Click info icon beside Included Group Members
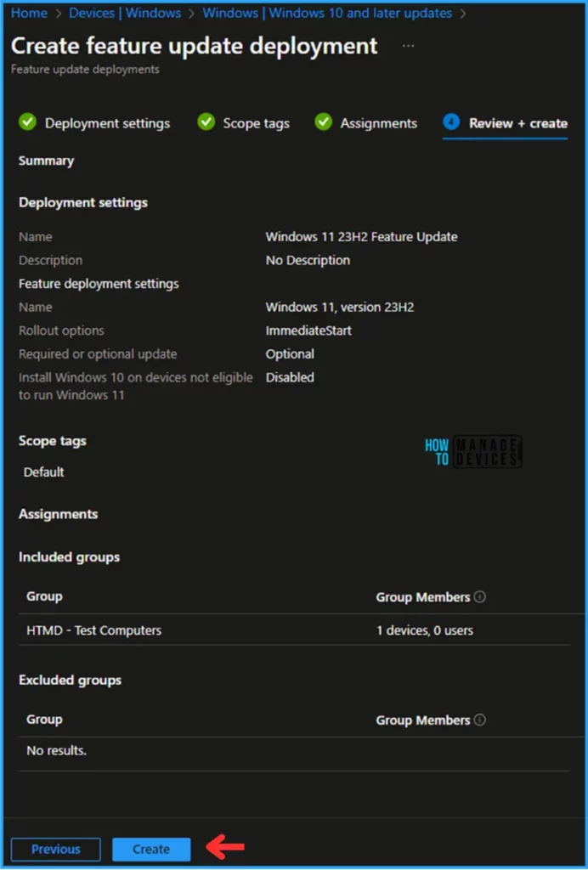The height and width of the screenshot is (870, 588). click(x=480, y=596)
